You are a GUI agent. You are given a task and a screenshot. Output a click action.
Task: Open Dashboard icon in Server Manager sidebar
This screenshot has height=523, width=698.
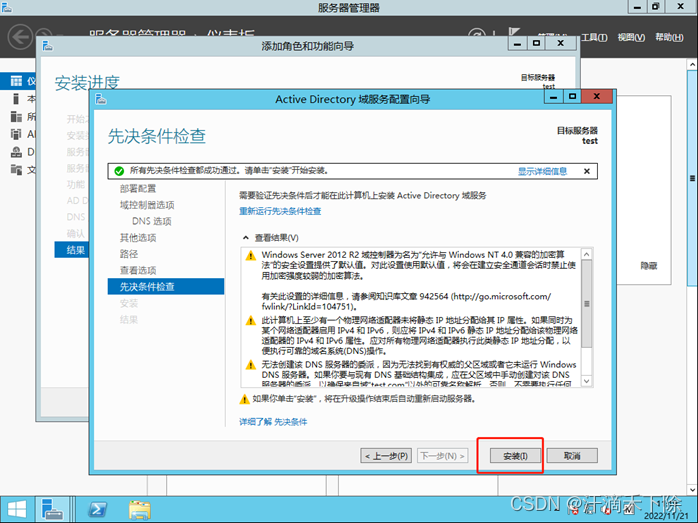click(16, 81)
